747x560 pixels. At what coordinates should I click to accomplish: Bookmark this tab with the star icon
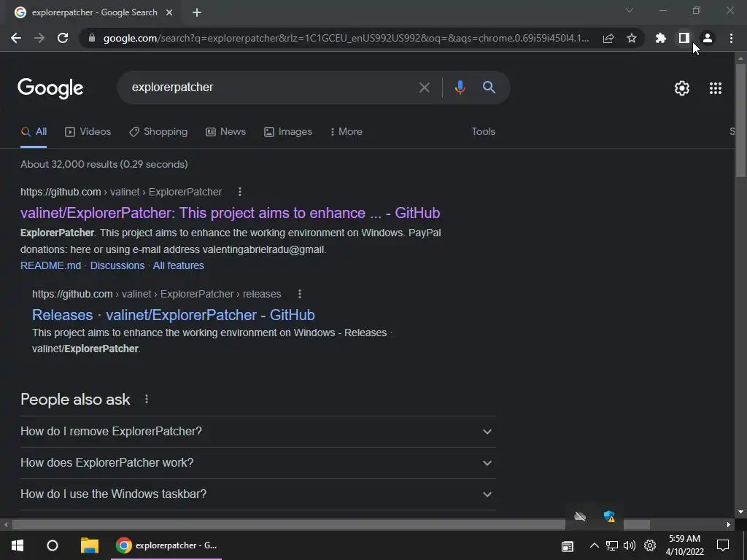tap(631, 38)
